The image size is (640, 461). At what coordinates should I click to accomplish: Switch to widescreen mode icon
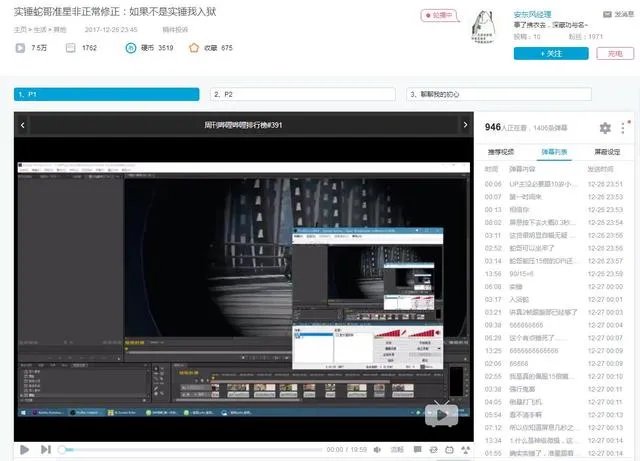tap(449, 450)
